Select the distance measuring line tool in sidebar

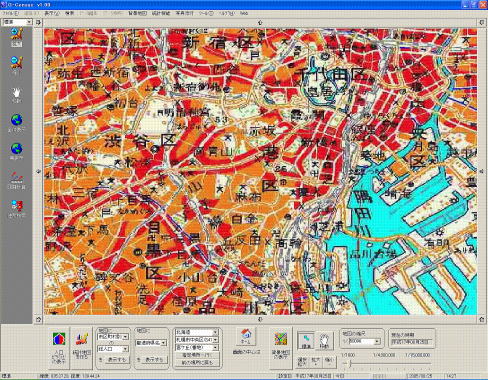click(16, 177)
